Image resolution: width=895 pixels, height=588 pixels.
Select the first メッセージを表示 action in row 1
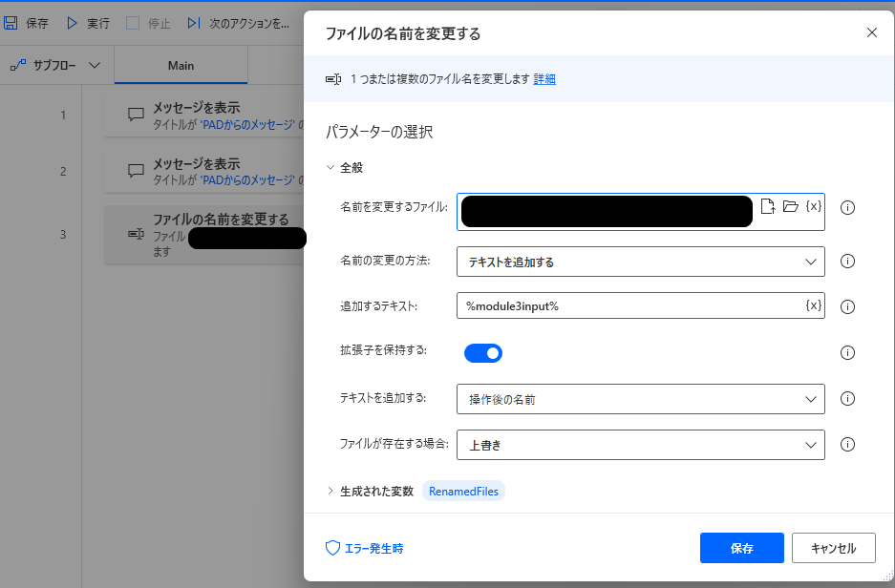203,115
